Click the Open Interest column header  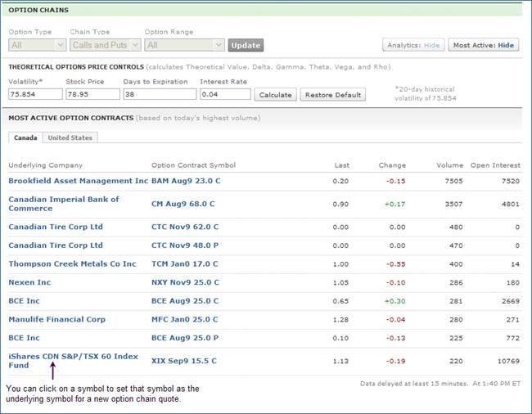point(495,165)
